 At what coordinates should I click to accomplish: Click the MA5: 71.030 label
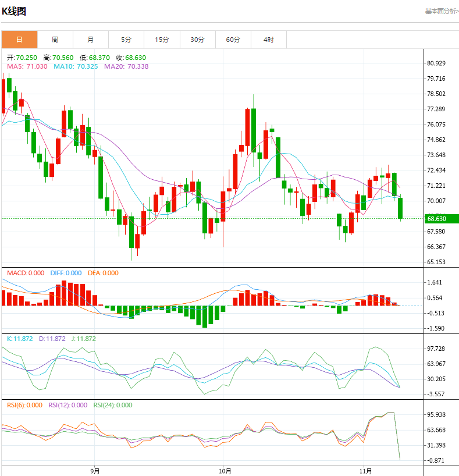[27, 66]
